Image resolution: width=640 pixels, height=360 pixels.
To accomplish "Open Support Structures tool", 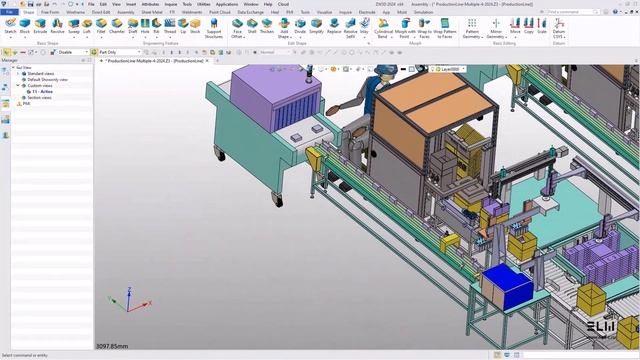I will (x=214, y=29).
